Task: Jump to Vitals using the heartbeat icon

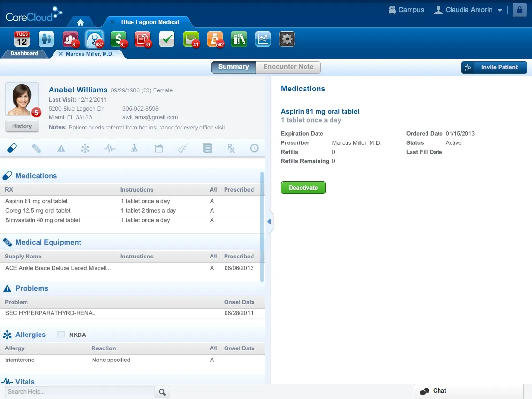Action: [110, 149]
